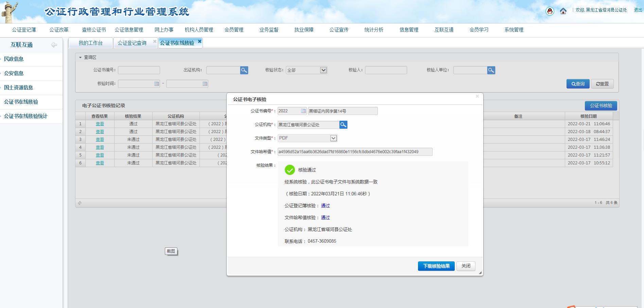Select 公安信息 in sidebar
Image resolution: width=644 pixels, height=308 pixels.
point(31,73)
